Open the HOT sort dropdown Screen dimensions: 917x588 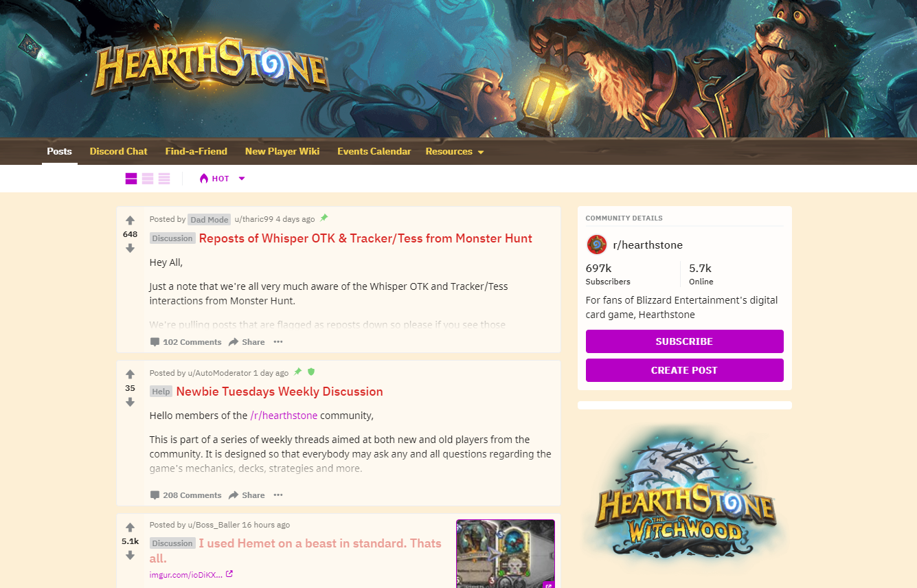coord(222,179)
